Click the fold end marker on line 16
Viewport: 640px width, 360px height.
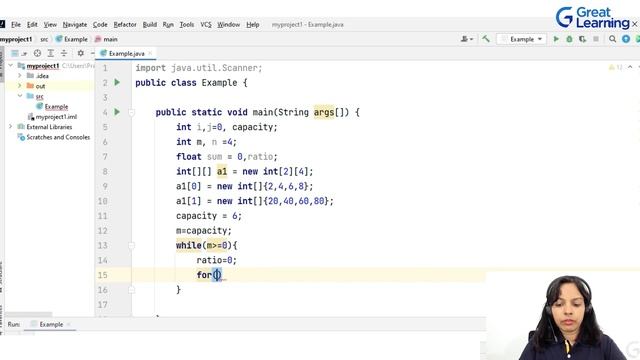click(131, 290)
